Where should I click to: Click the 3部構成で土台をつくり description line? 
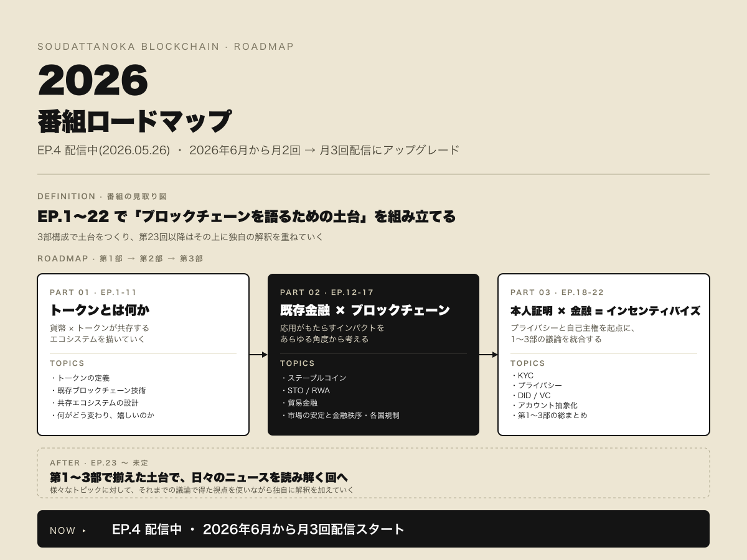coord(181,237)
